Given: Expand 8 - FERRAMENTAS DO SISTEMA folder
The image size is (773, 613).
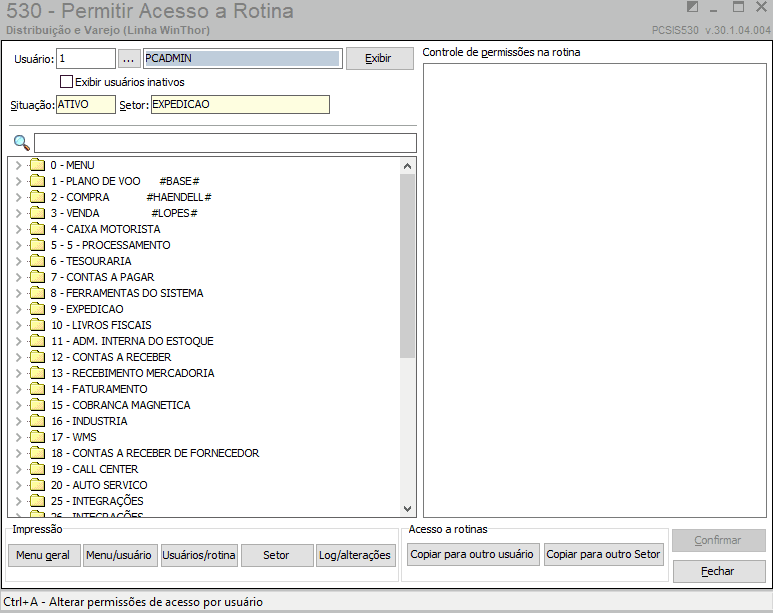Looking at the screenshot, I should 18,293.
